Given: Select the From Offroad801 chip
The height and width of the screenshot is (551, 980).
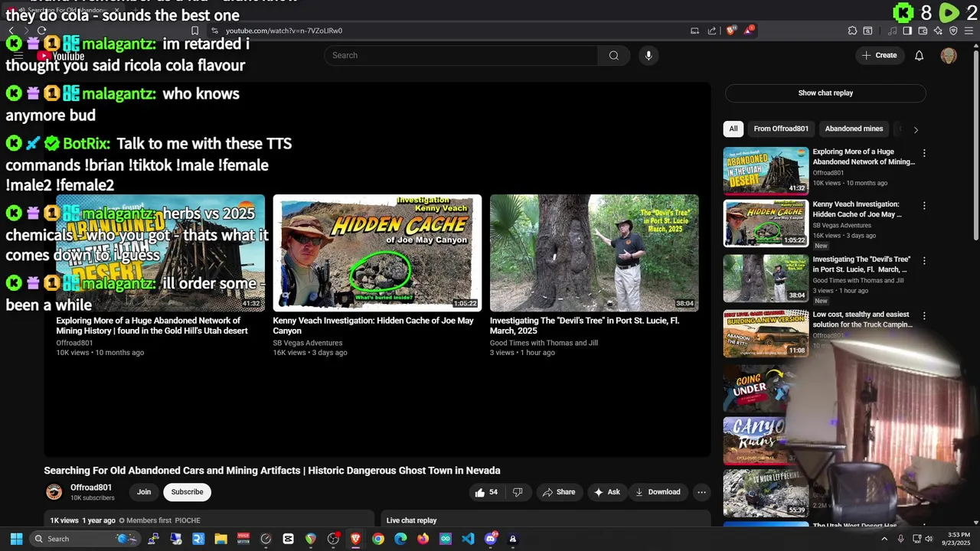Looking at the screenshot, I should point(781,129).
